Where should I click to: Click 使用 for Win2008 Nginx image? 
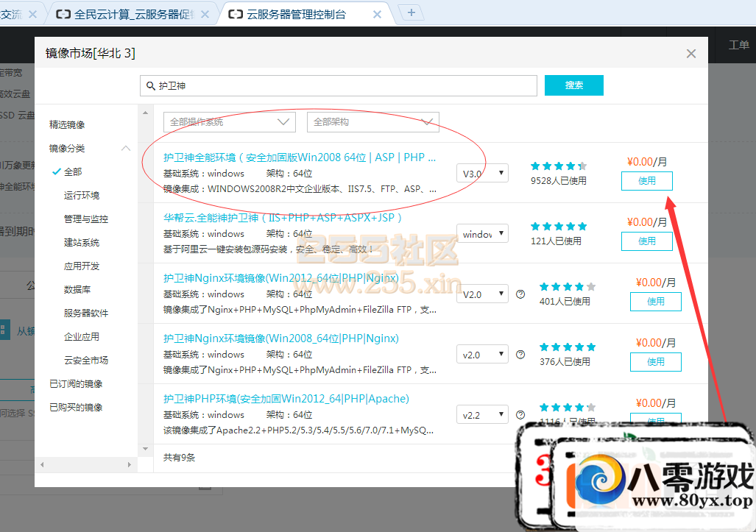click(x=655, y=362)
